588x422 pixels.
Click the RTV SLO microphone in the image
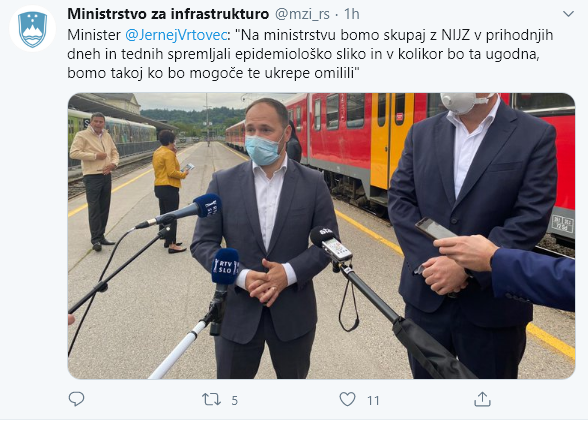click(225, 266)
